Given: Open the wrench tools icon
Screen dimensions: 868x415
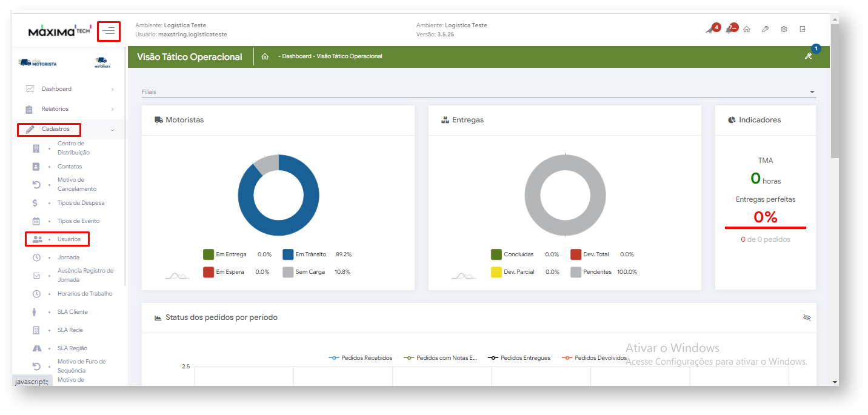Looking at the screenshot, I should (765, 29).
